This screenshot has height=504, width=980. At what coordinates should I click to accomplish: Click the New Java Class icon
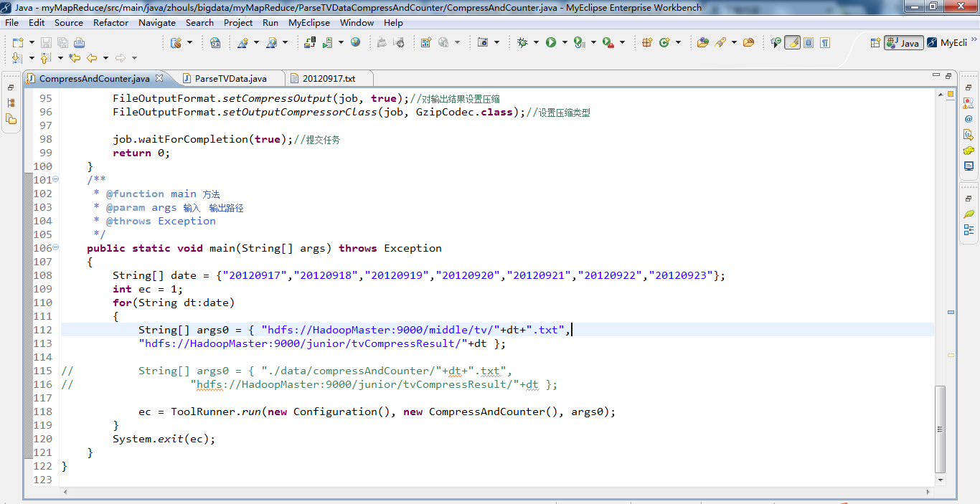click(x=664, y=43)
